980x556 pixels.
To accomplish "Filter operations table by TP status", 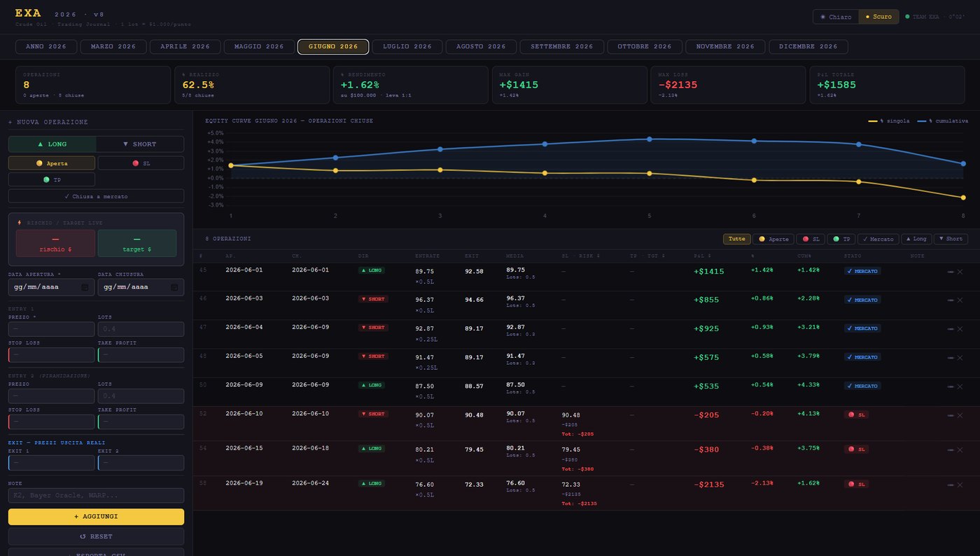I will [x=840, y=239].
